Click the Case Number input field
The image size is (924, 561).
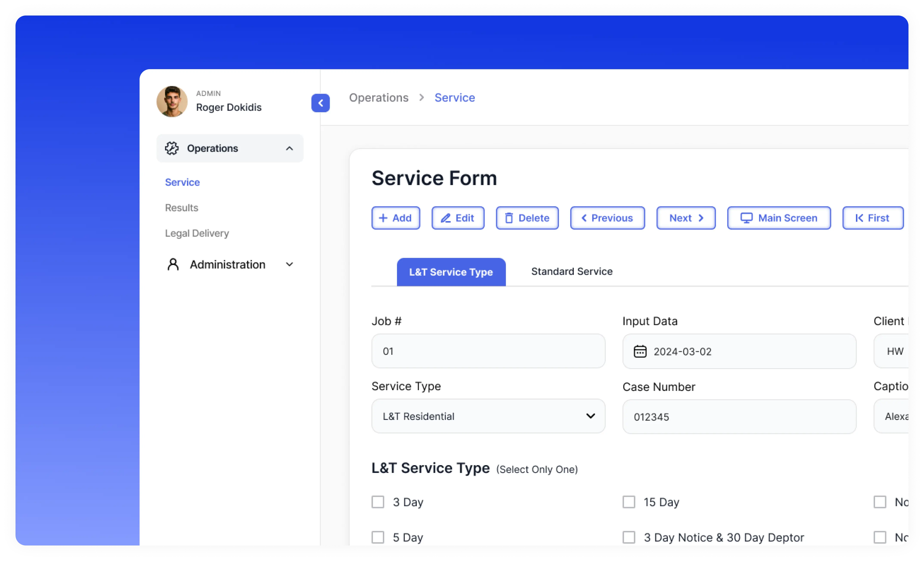click(x=739, y=417)
